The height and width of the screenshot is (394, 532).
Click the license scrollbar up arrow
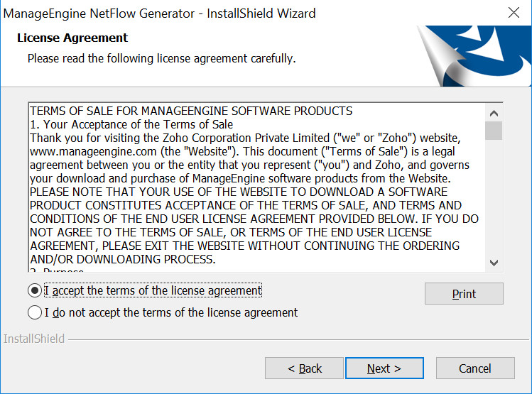pos(494,113)
